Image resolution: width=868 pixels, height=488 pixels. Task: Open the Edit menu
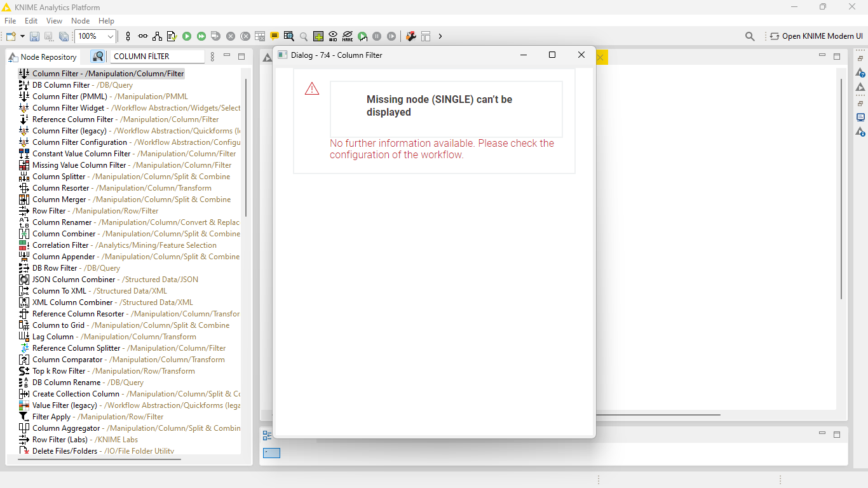(x=31, y=21)
